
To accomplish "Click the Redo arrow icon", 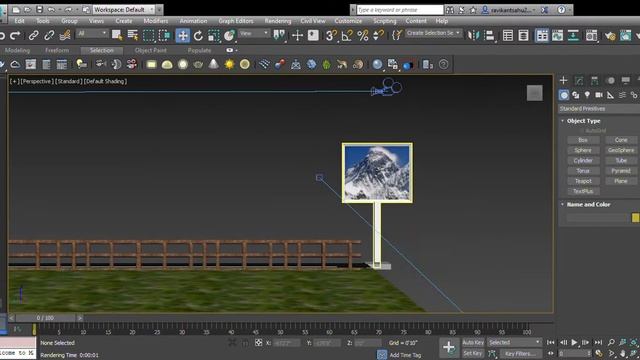I will 15,36.
